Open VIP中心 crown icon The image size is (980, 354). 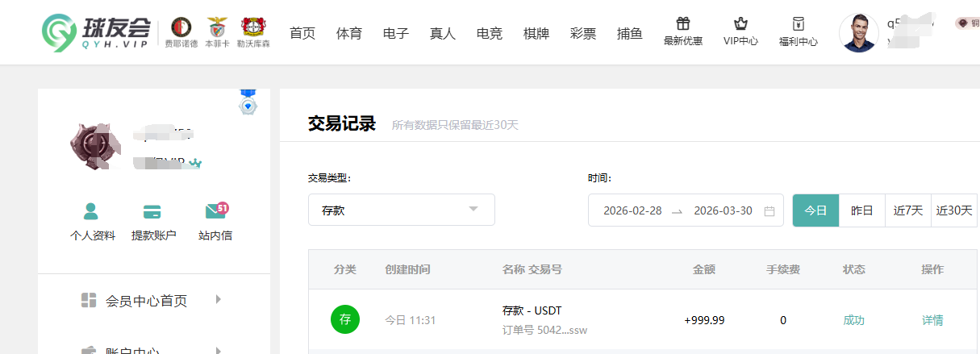pyautogui.click(x=740, y=24)
